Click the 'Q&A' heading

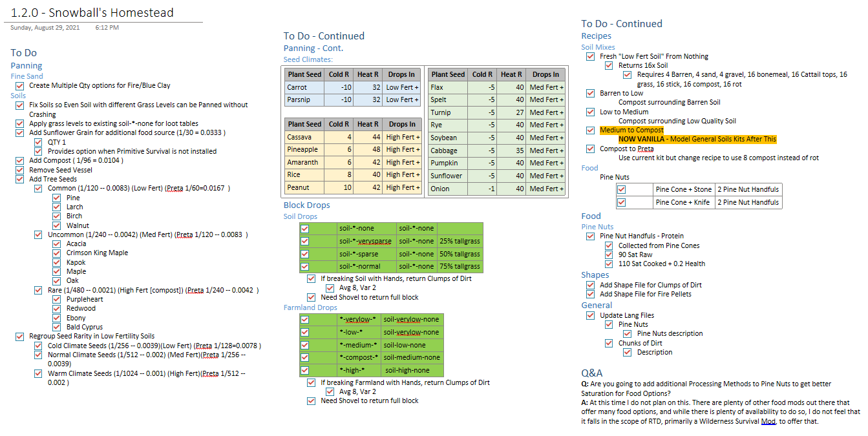coord(592,373)
